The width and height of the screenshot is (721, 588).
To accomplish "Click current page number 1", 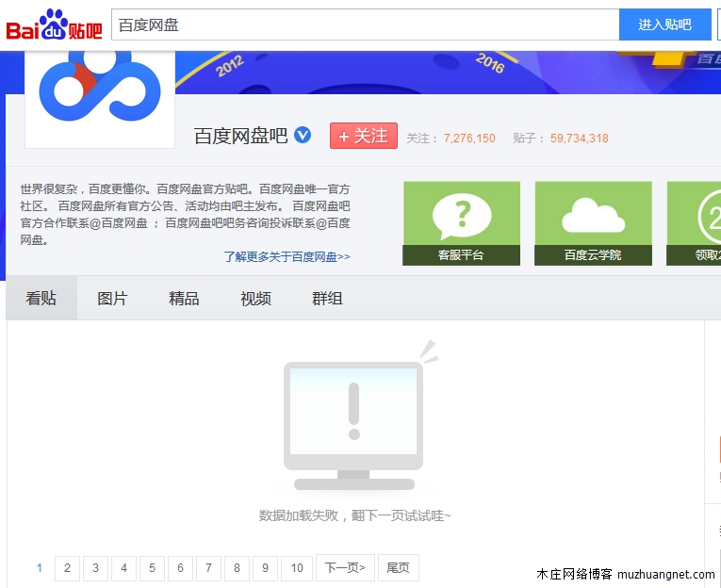I will click(40, 568).
